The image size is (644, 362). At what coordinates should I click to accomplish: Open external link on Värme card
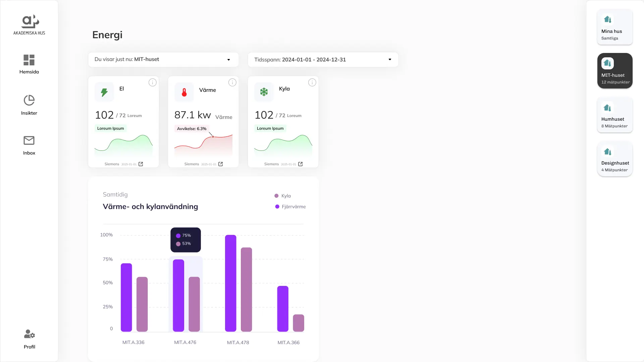[x=221, y=164]
